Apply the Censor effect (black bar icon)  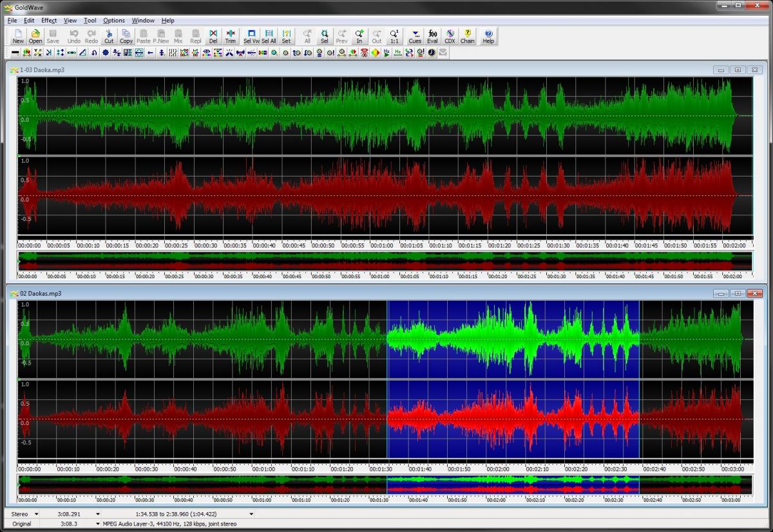tap(15, 52)
